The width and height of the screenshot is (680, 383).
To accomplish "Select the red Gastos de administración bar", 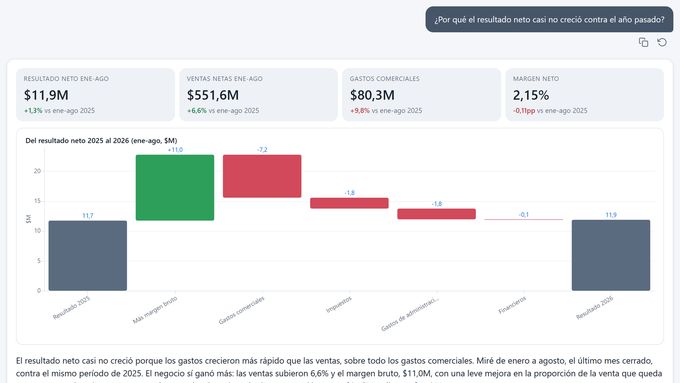I will pos(436,214).
